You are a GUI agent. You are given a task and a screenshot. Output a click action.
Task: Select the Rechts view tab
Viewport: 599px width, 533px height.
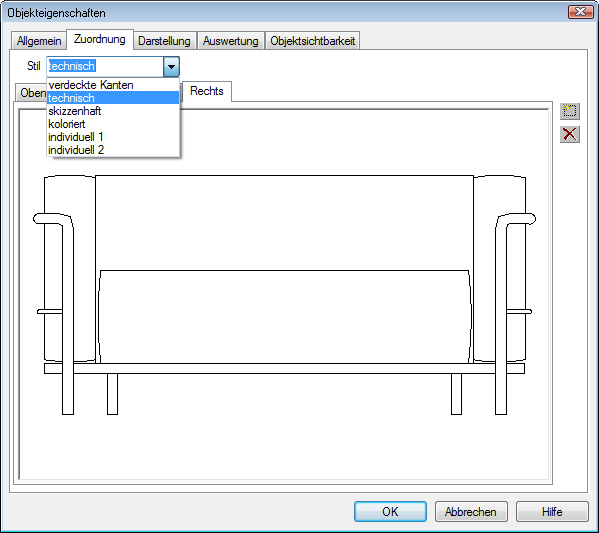[x=207, y=91]
